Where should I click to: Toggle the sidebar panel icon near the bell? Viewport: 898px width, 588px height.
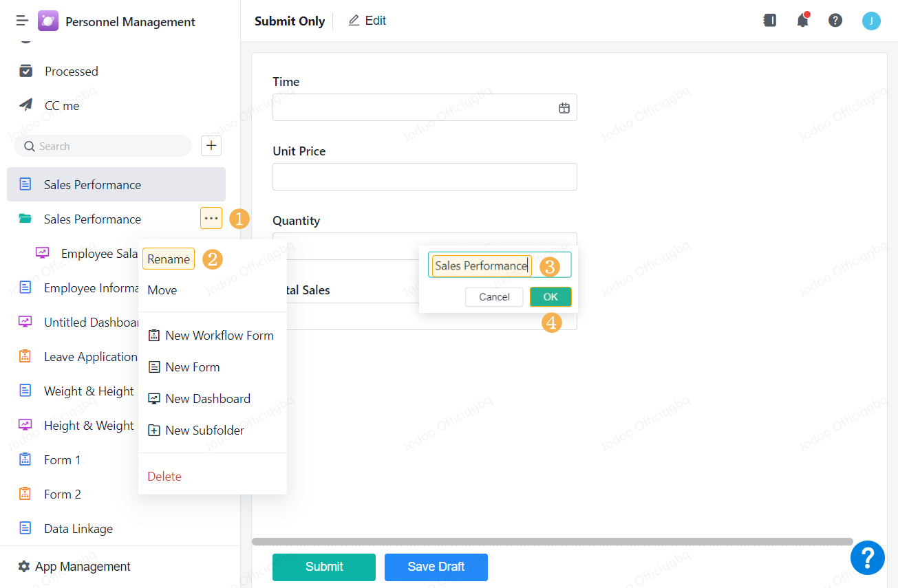769,21
